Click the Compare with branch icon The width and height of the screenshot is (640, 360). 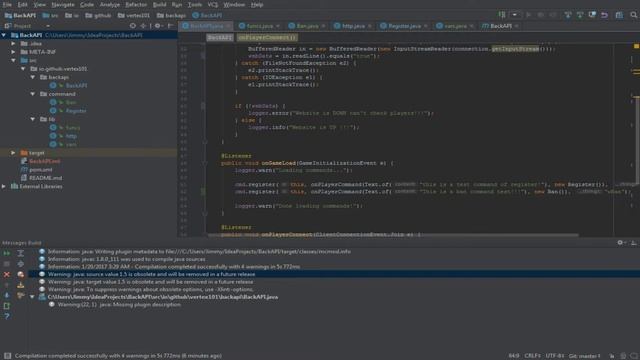coord(592,15)
